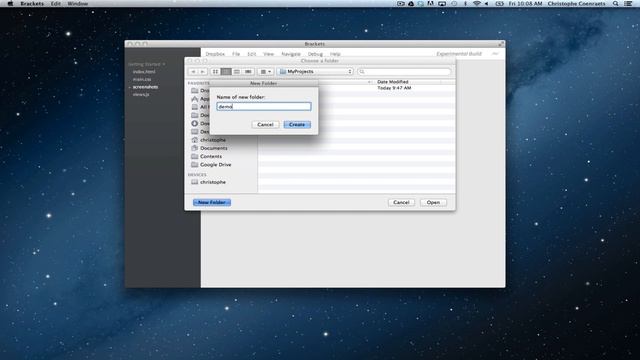Open Navigate menu in Brackets window

pos(291,54)
